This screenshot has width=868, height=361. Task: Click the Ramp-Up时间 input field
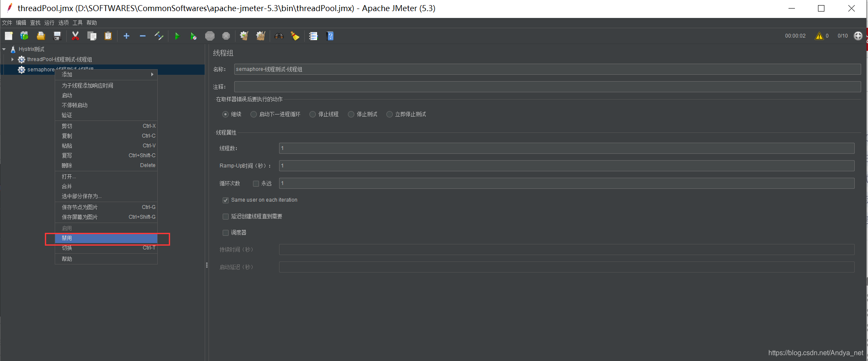tap(567, 166)
